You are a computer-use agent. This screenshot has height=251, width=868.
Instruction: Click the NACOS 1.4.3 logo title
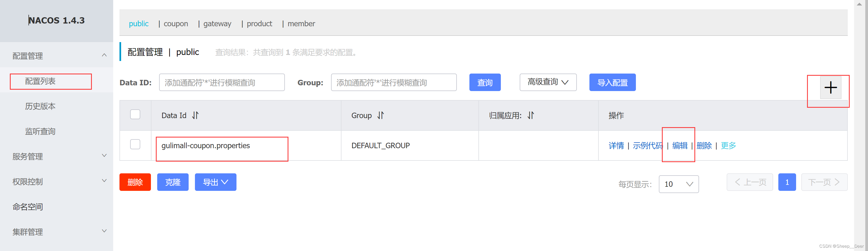57,21
